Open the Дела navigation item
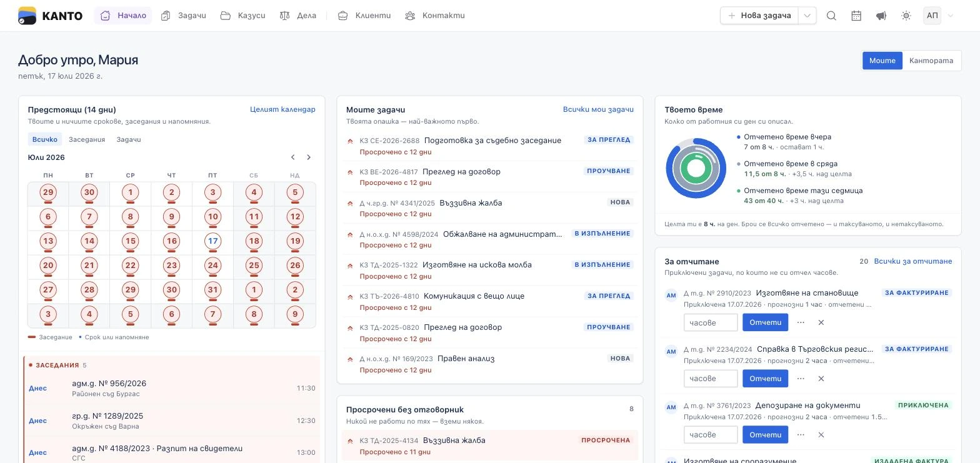 coord(297,16)
